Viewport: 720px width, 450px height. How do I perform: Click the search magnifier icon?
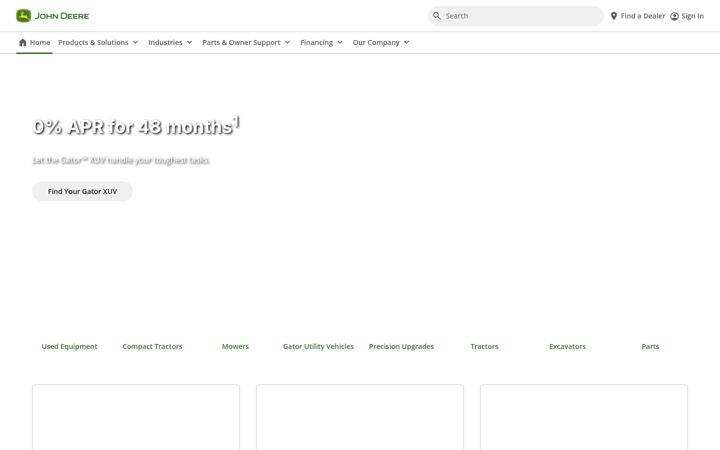tap(437, 16)
